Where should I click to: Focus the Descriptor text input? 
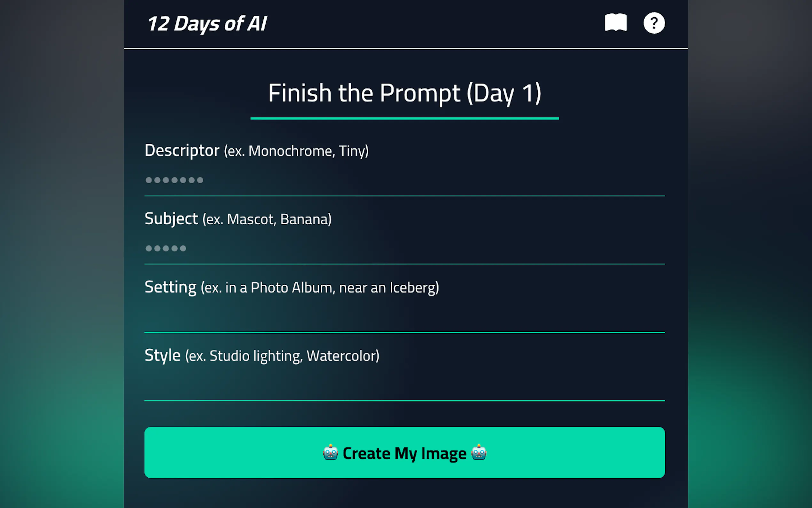[x=404, y=180]
